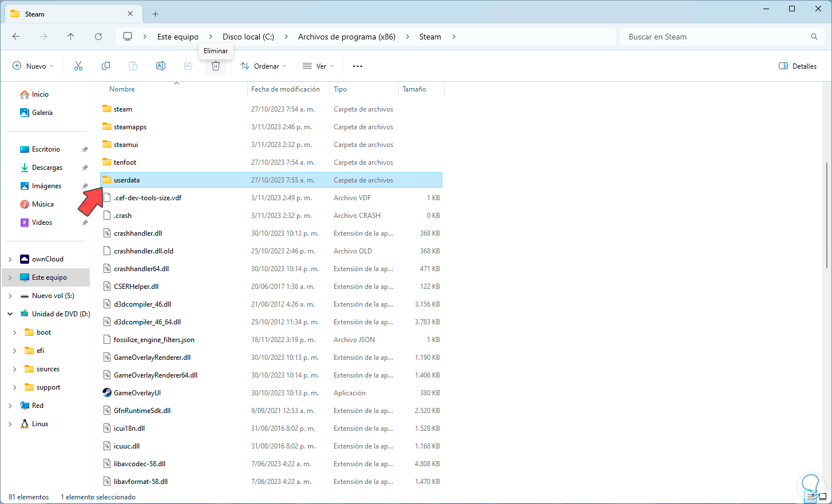This screenshot has width=832, height=504.
Task: Expand the Linux tree node
Action: [x=10, y=424]
